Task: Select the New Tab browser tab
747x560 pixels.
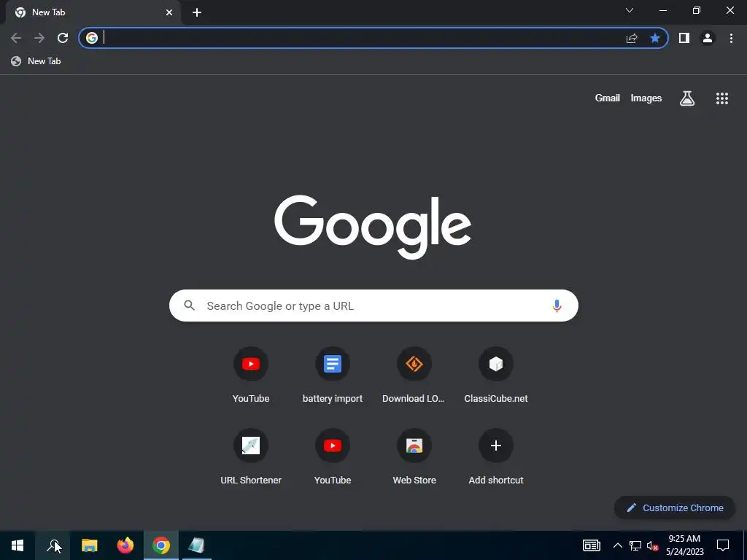Action: (93, 12)
